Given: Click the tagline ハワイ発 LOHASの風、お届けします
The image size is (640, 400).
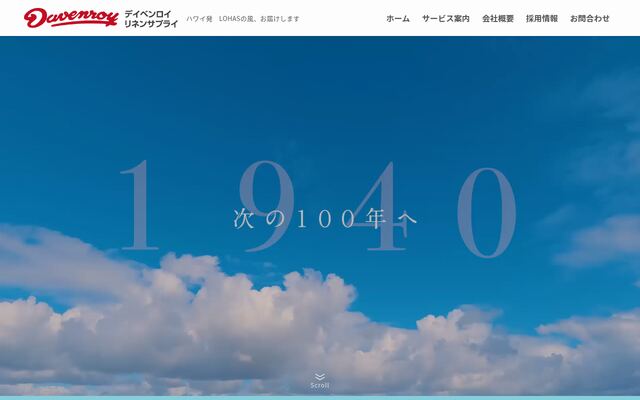Looking at the screenshot, I should (x=243, y=19).
